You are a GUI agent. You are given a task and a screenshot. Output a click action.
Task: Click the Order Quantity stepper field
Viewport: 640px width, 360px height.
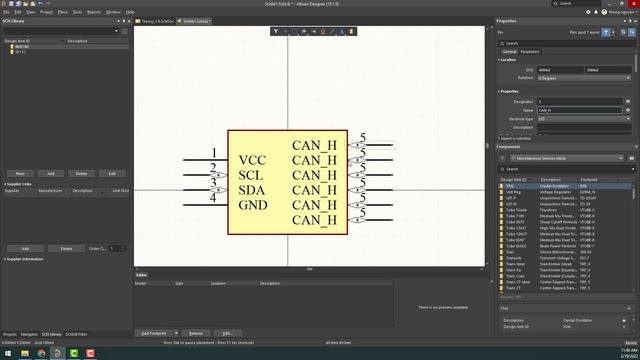(x=117, y=249)
